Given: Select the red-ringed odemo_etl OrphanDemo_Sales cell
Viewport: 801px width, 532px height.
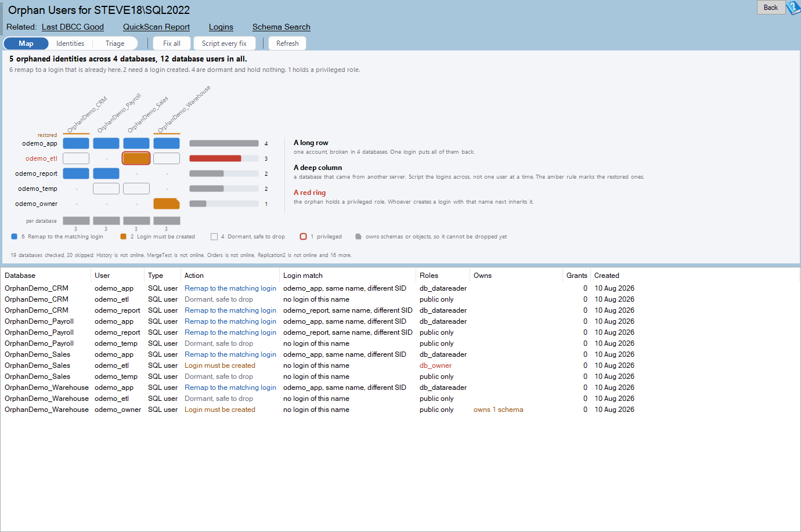Looking at the screenshot, I should [x=136, y=158].
